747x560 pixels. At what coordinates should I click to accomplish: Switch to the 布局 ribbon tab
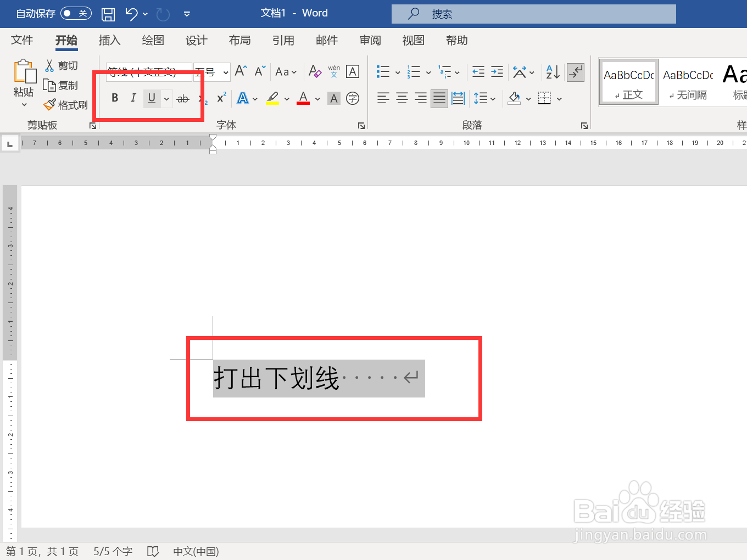[x=239, y=40]
